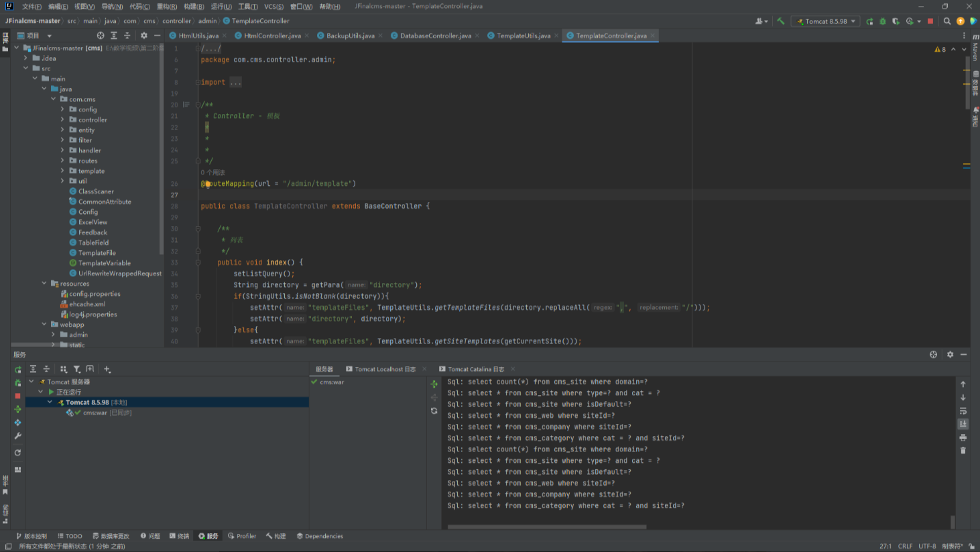Viewport: 980px width, 552px height.
Task: Open the Dependencies tool window button
Action: coord(320,536)
